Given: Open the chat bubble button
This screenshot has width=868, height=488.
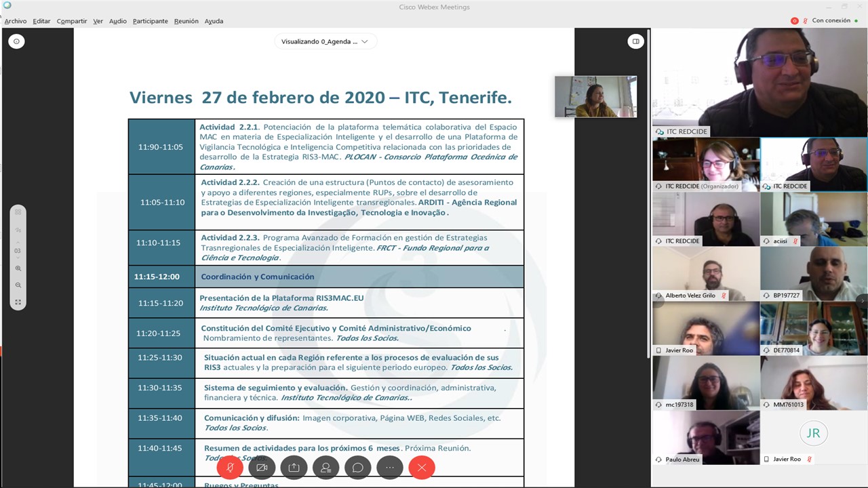Looking at the screenshot, I should [x=358, y=467].
